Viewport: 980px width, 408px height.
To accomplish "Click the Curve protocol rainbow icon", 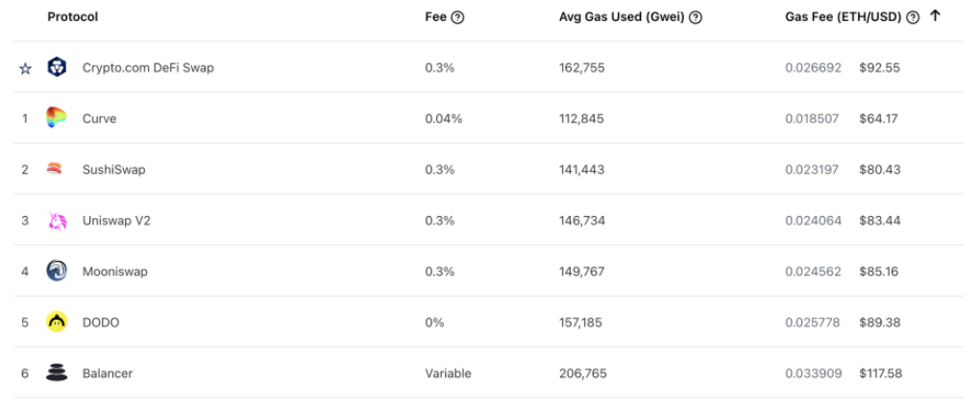I will point(57,119).
